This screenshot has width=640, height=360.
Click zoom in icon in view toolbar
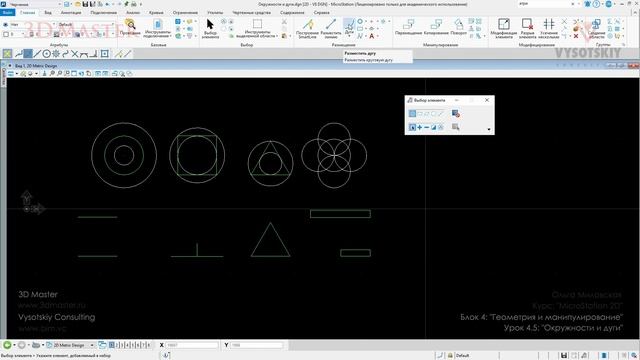[x=52, y=74]
